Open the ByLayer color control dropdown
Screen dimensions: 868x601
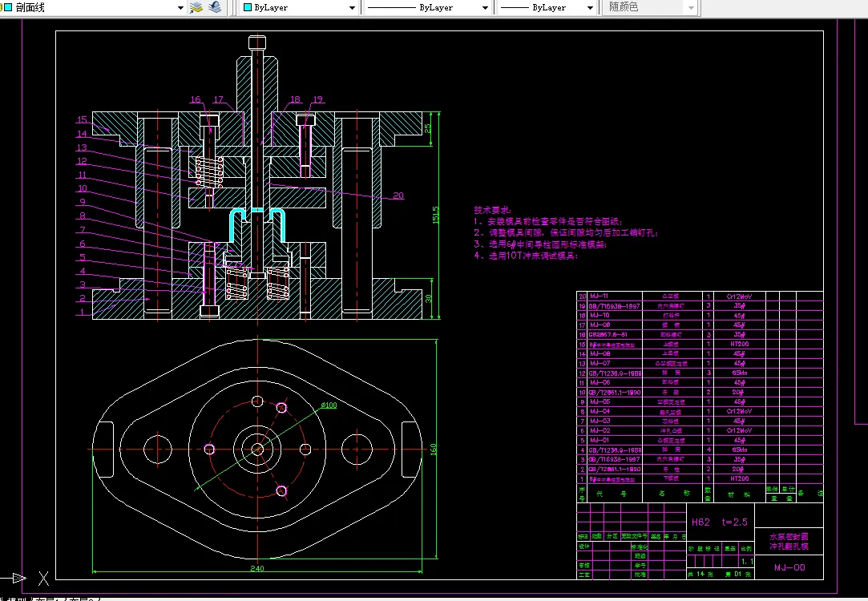(352, 8)
